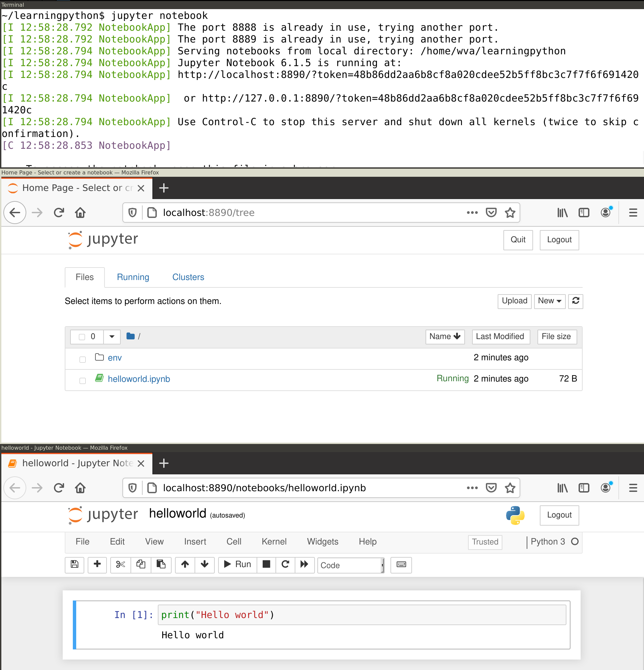
Task: Sort files by Last Modified
Action: [x=500, y=336]
